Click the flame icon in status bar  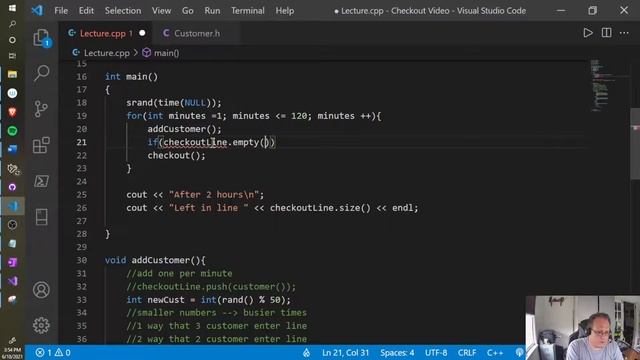pyautogui.click(x=307, y=353)
